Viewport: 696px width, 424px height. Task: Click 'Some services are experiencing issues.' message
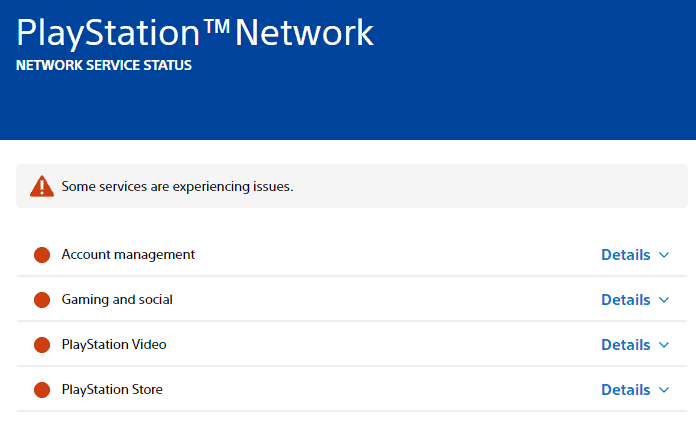(177, 186)
